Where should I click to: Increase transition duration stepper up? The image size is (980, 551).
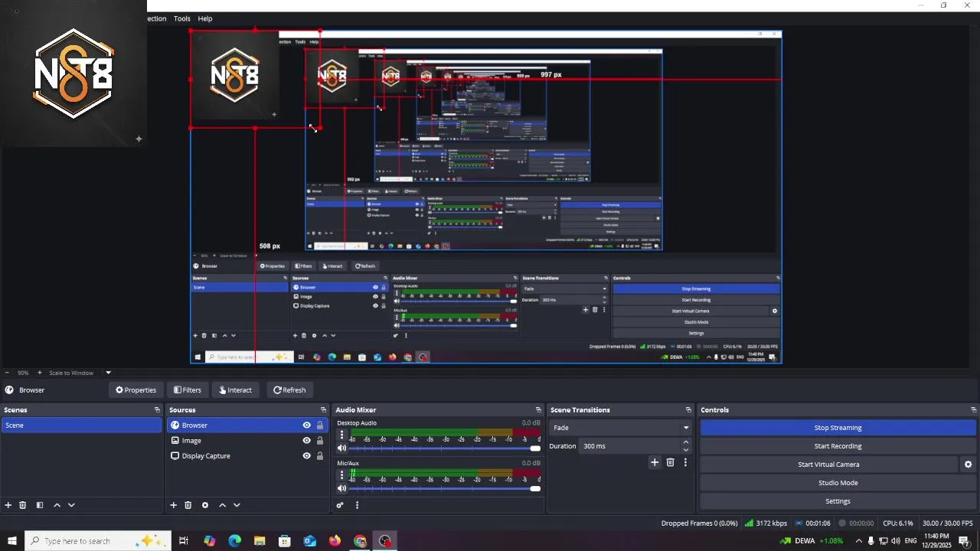685,442
